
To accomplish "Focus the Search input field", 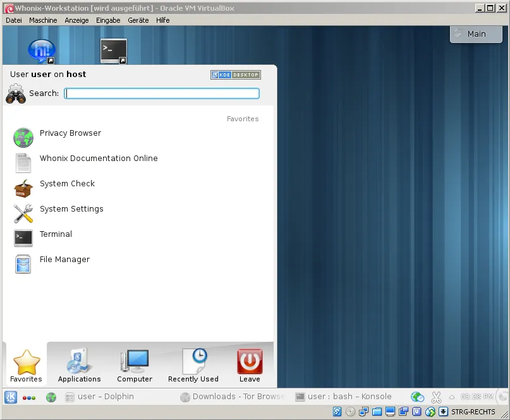I will coord(162,93).
